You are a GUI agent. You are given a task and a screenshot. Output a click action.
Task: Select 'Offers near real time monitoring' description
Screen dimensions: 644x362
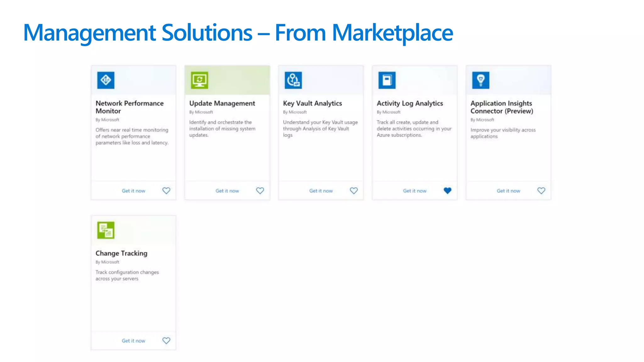pos(132,136)
